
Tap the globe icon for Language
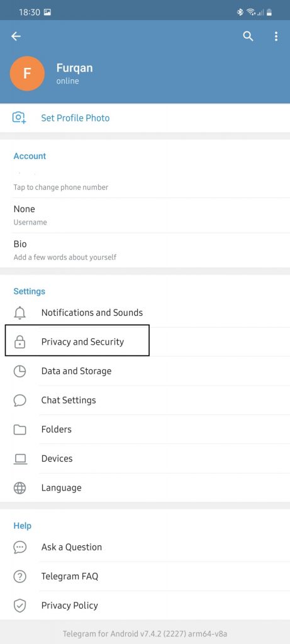[x=20, y=488]
